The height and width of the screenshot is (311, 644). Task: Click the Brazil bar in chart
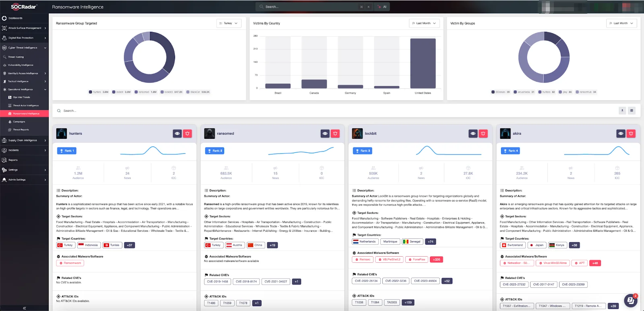tap(278, 86)
